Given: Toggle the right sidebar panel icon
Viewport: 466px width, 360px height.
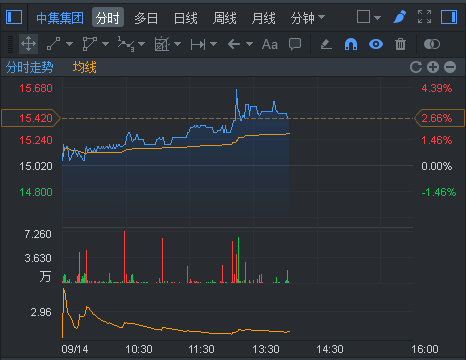Looking at the screenshot, I should (449, 17).
